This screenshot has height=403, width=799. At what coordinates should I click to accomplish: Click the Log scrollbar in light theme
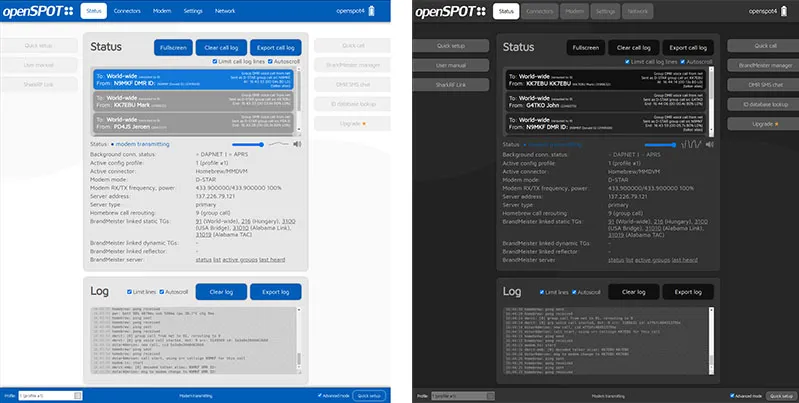point(299,340)
